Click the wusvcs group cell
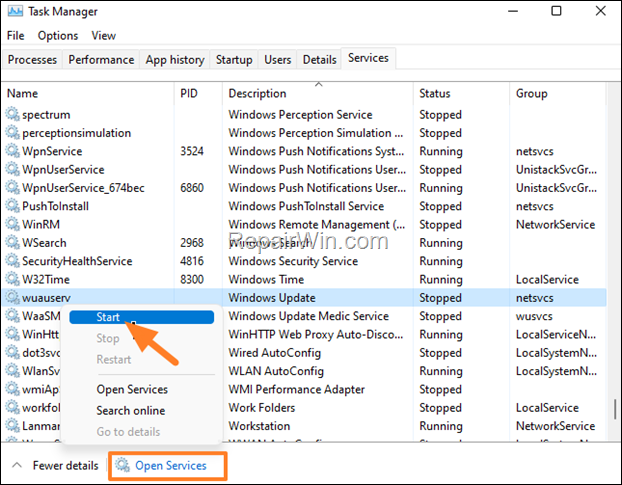Image resolution: width=622 pixels, height=485 pixels. [x=534, y=316]
